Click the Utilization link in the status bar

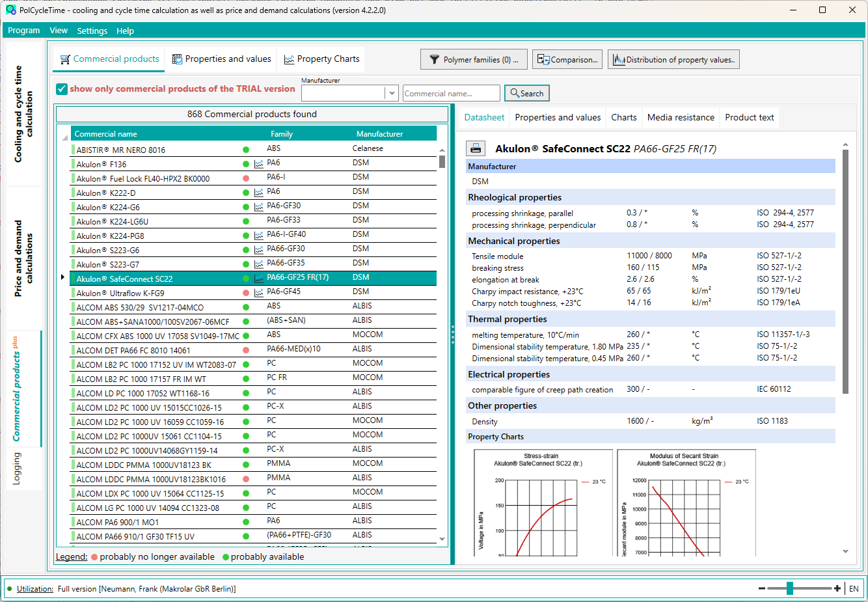[35, 589]
